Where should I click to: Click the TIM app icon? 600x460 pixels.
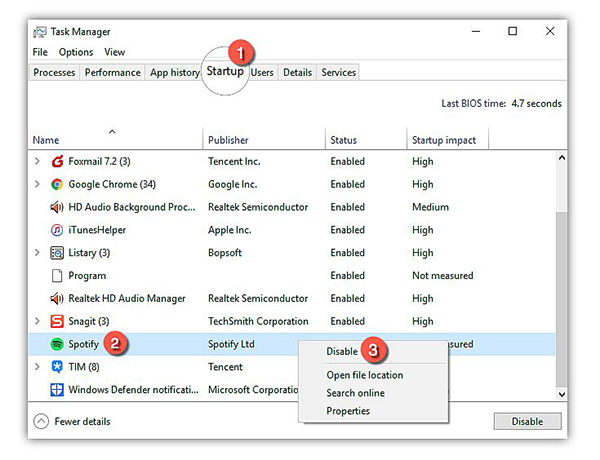57,367
